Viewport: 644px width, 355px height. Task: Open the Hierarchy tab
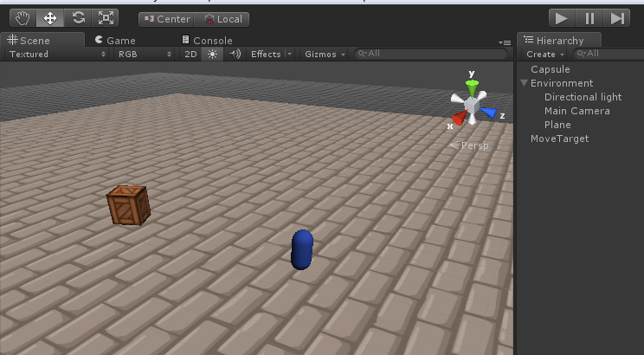click(x=559, y=41)
